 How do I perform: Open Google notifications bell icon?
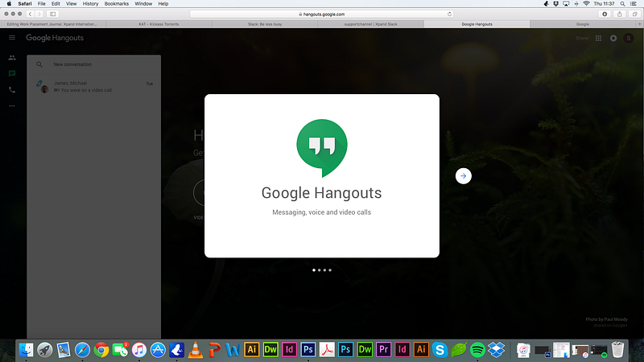coord(613,38)
